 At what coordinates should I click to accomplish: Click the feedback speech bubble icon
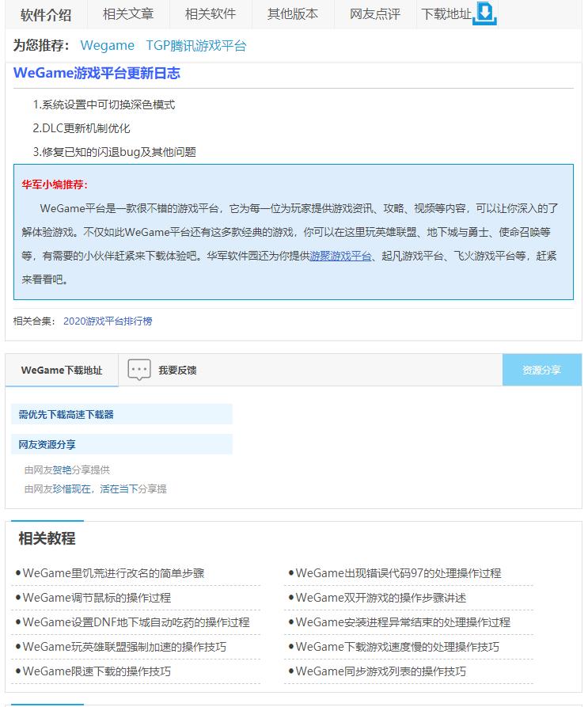[139, 370]
